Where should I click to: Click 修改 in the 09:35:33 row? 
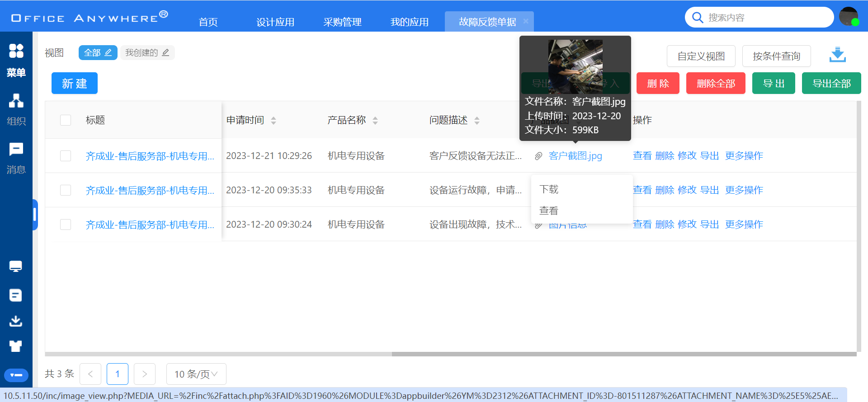pyautogui.click(x=687, y=190)
